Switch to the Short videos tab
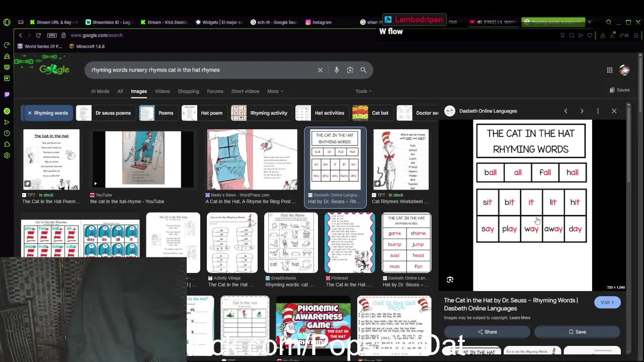The image size is (644, 362). 245,92
